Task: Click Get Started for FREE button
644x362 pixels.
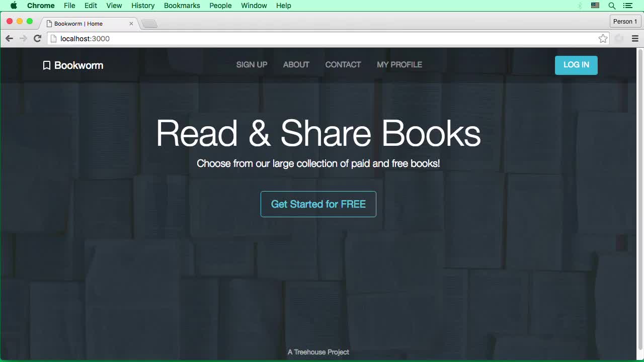Action: 318,204
